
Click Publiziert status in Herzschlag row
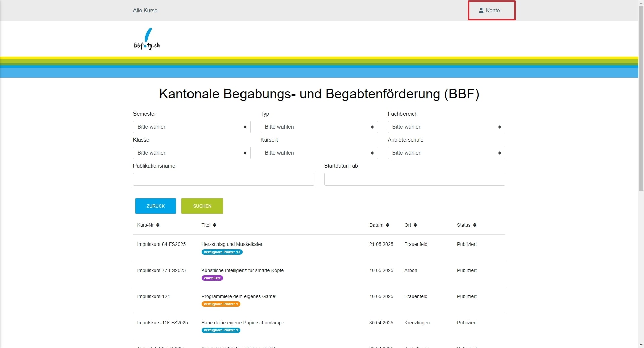pyautogui.click(x=467, y=244)
